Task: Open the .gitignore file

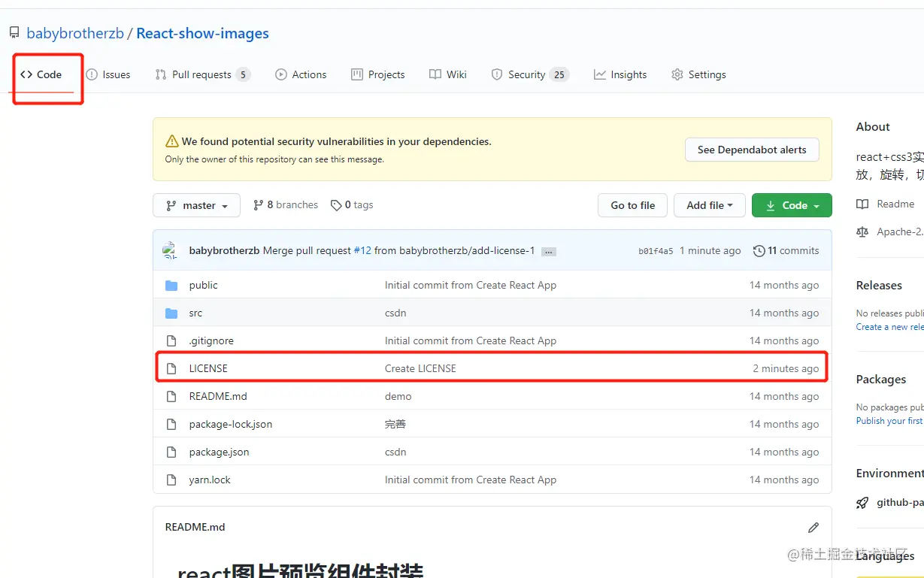Action: click(x=211, y=340)
